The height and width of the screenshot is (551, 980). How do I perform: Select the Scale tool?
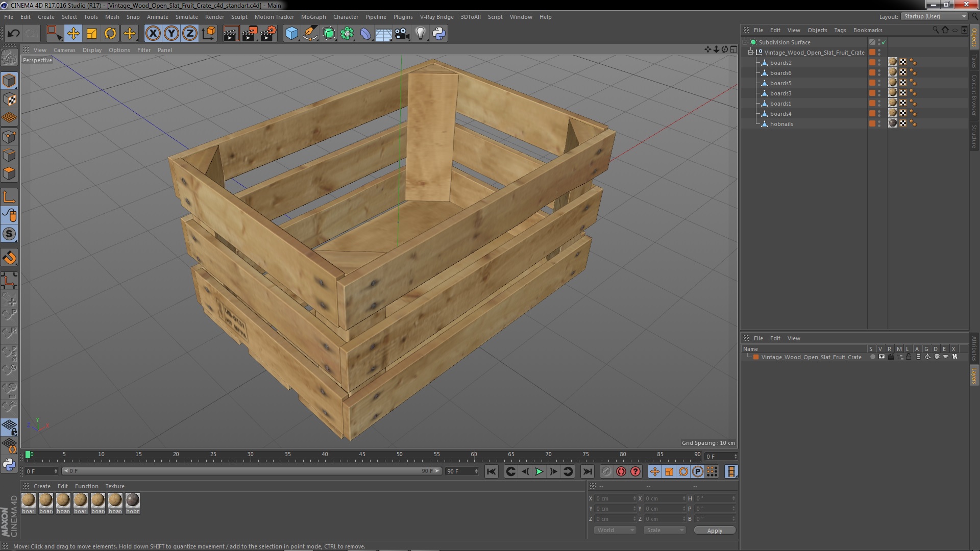(x=92, y=34)
